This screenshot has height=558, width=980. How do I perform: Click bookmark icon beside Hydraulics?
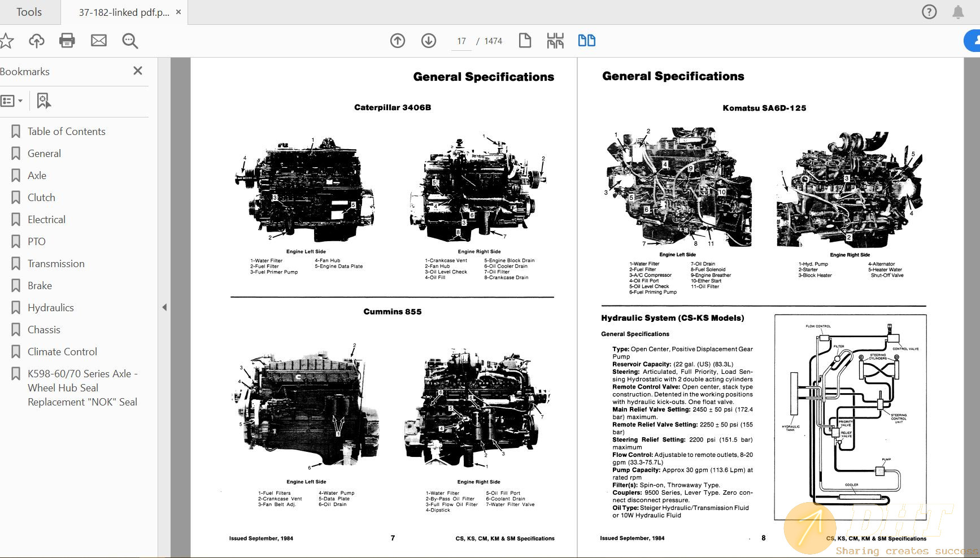pos(16,308)
